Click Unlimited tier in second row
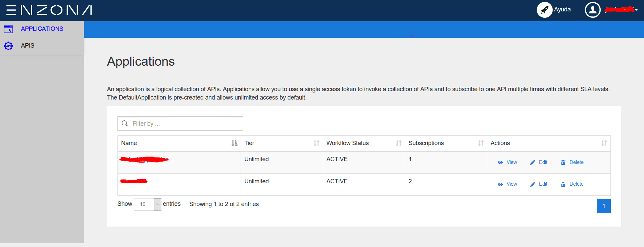 (x=256, y=181)
